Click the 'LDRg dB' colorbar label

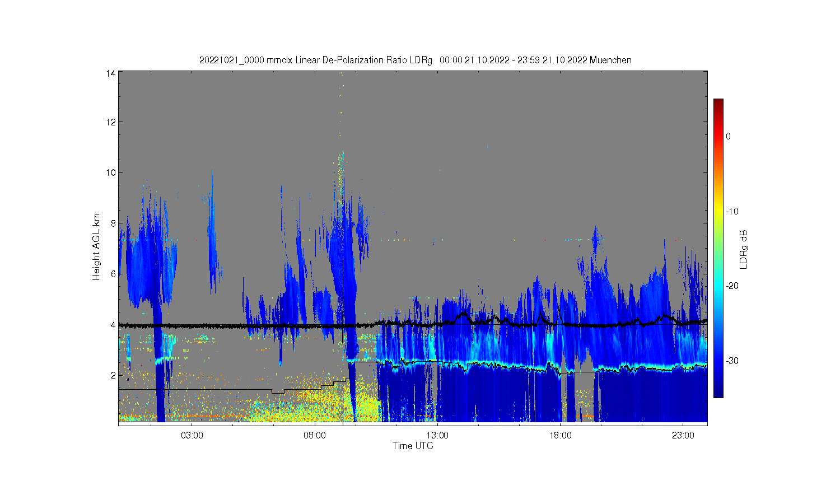point(744,250)
